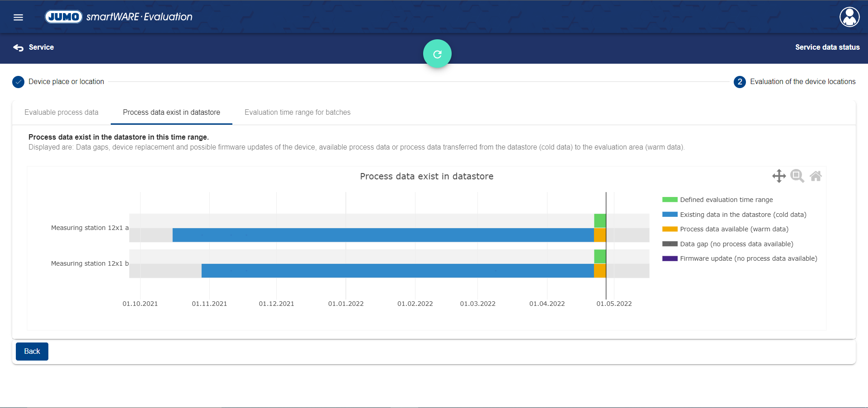Click the Service data status link
Screen dimensions: 868x408
click(x=827, y=47)
